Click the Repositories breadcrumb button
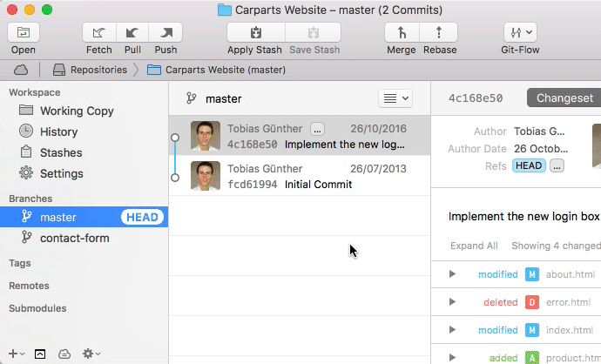This screenshot has width=601, height=364. (91, 69)
